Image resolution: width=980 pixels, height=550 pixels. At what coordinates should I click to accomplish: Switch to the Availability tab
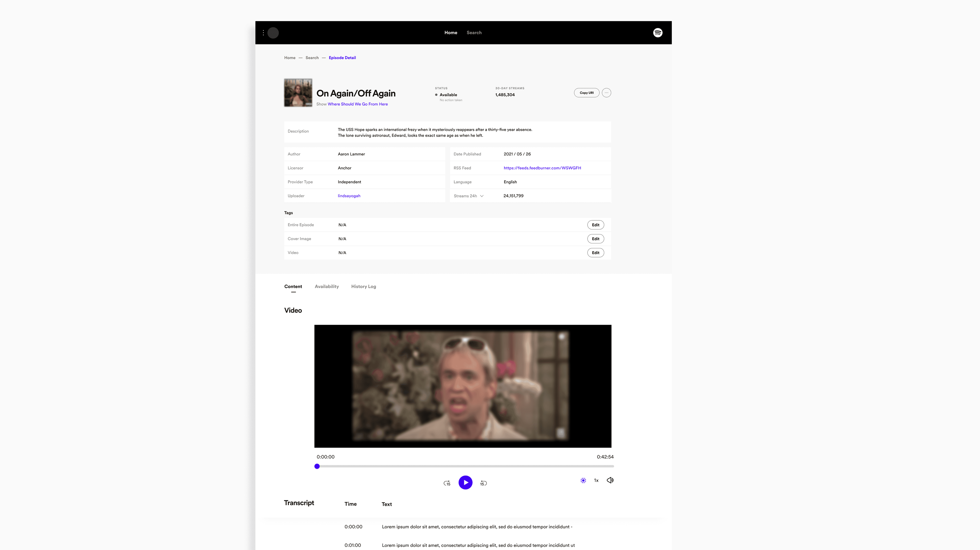pyautogui.click(x=326, y=287)
